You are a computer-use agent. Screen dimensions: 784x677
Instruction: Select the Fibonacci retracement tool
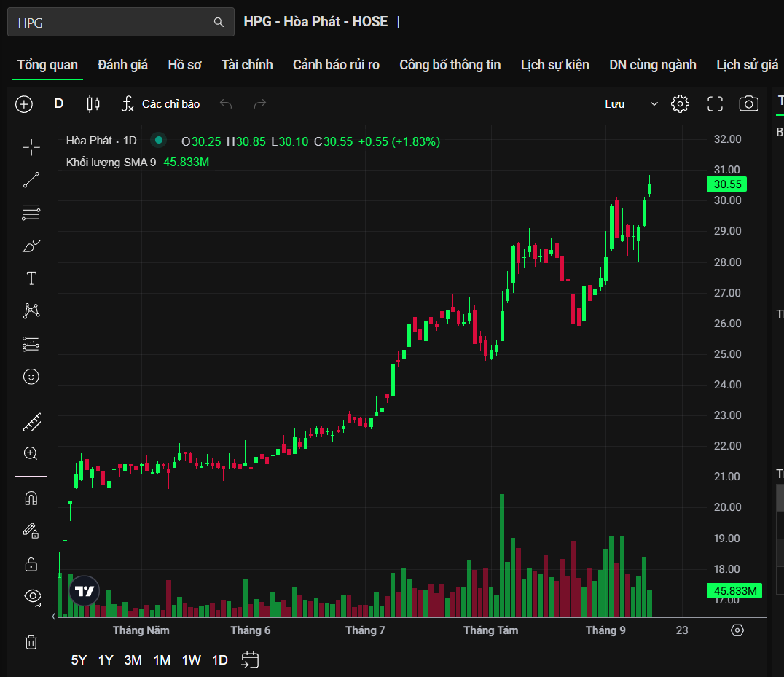click(x=31, y=213)
